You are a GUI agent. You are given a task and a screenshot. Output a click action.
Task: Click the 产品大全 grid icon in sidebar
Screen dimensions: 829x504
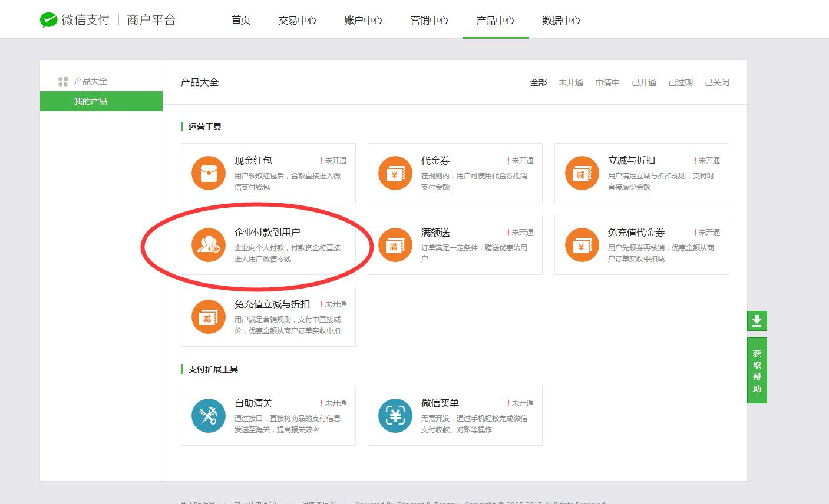pyautogui.click(x=62, y=81)
